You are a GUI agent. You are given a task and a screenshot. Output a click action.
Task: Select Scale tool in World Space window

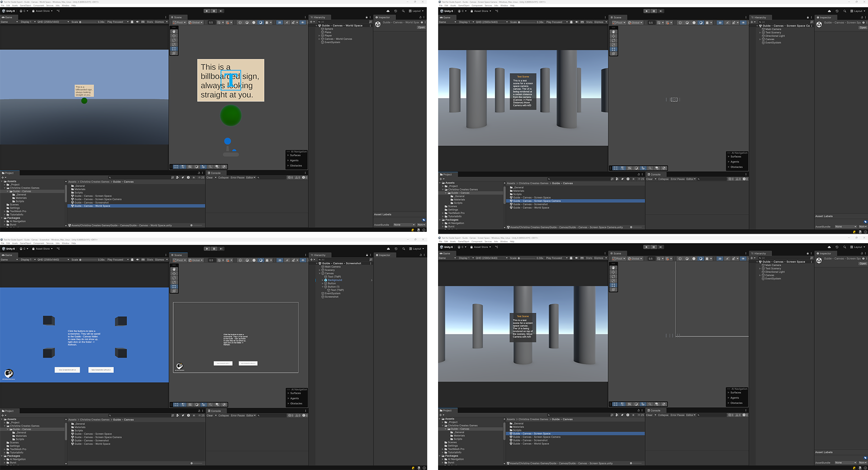coord(174,45)
